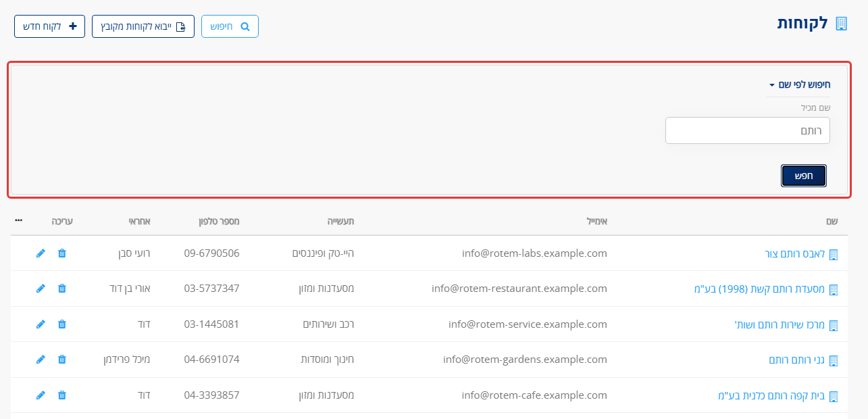Open customer לאבס רותם צור link

pyautogui.click(x=790, y=253)
